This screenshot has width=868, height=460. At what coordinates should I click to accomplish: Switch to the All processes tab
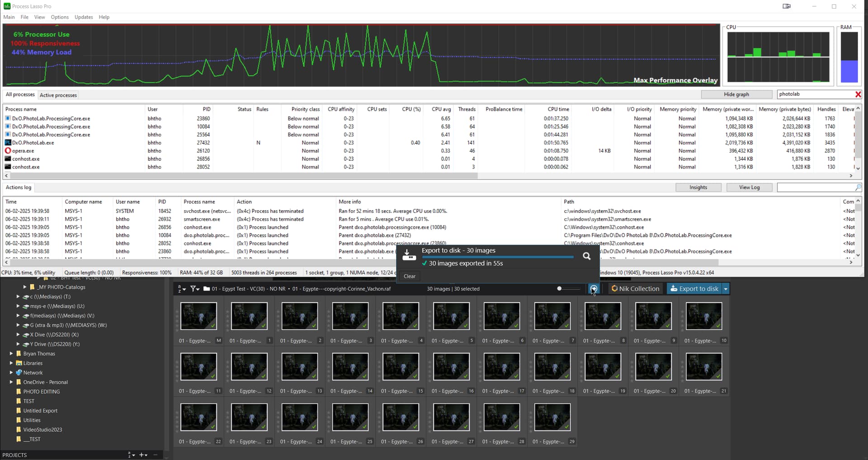pos(20,94)
